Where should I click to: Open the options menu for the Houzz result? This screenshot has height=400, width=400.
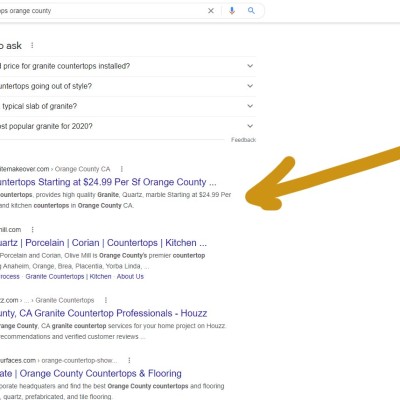point(106,300)
